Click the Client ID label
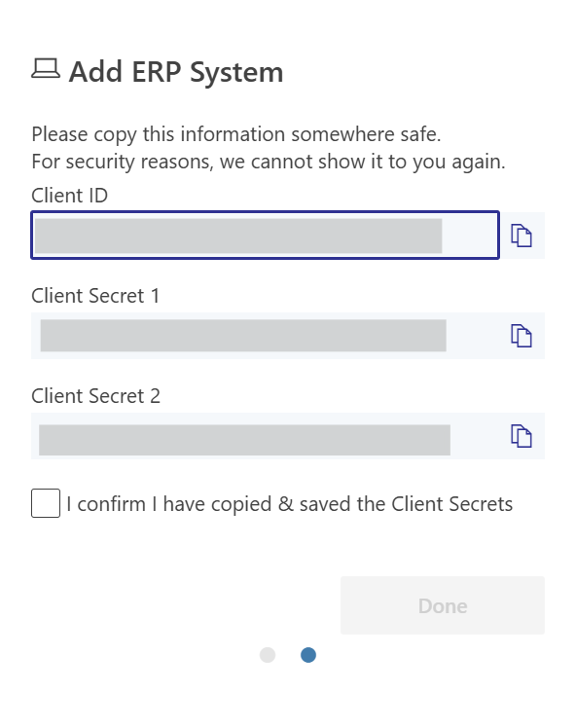The width and height of the screenshot is (575, 728). tap(70, 196)
